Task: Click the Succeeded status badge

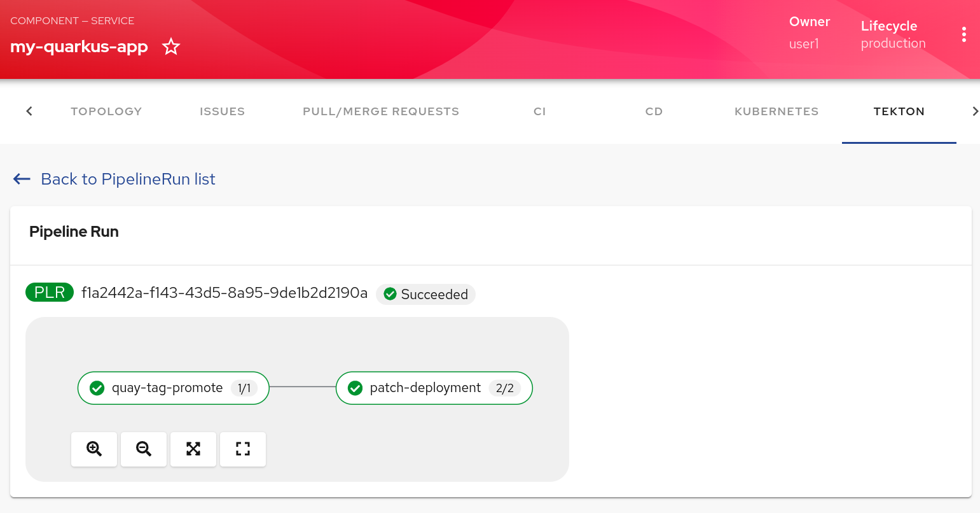Action: (426, 294)
